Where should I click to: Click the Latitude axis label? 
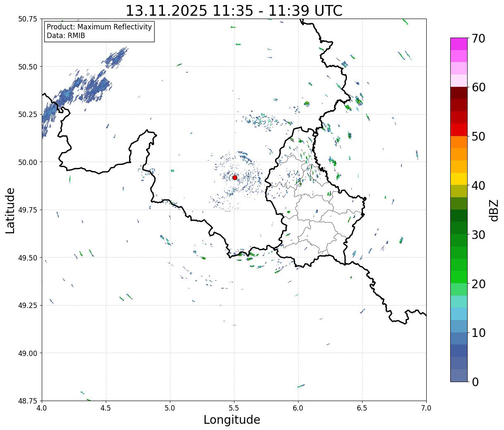(x=10, y=210)
